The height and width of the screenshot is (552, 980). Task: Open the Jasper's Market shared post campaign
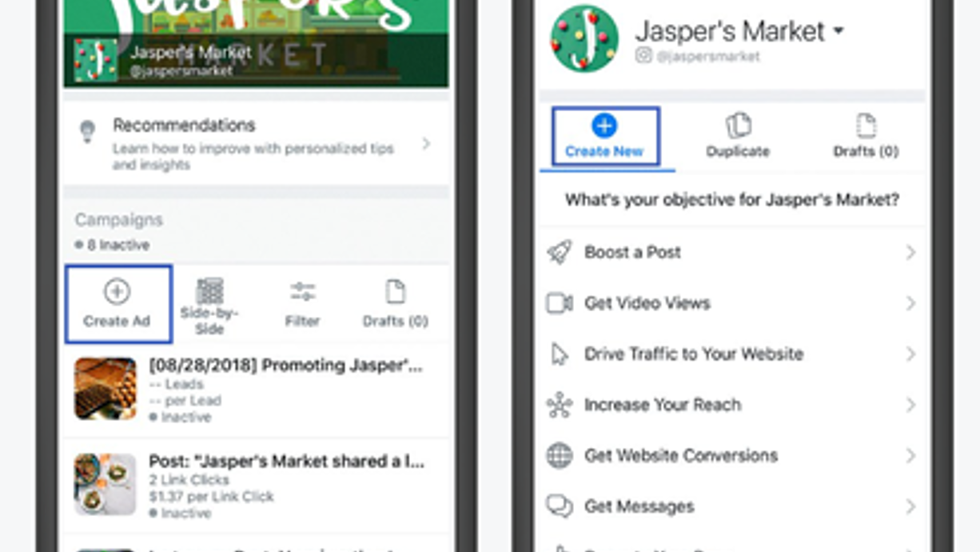tap(257, 484)
